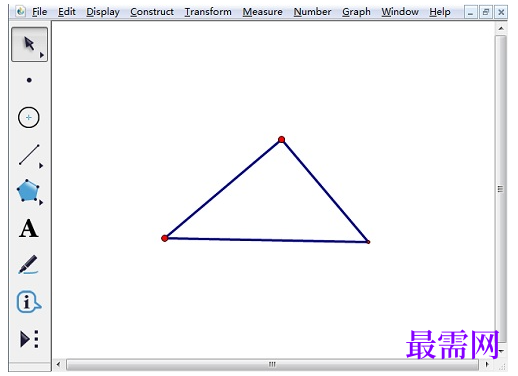Click the horizontal scrollbar left arrow
Image resolution: width=518 pixels, height=376 pixels.
click(58, 364)
